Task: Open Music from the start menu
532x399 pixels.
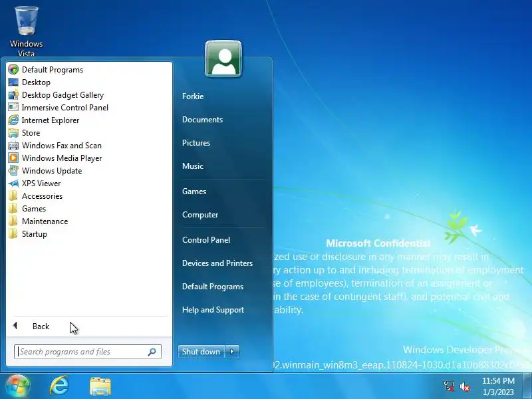Action: (x=193, y=166)
